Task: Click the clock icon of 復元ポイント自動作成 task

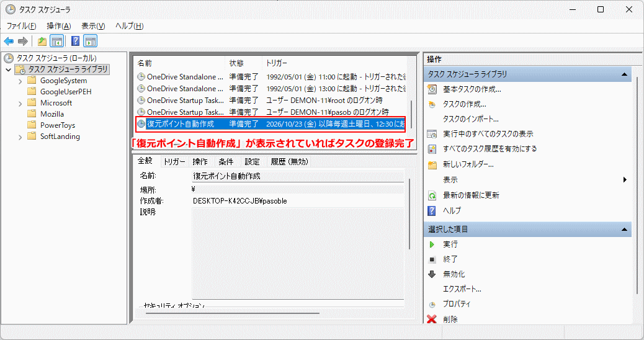Action: (141, 123)
